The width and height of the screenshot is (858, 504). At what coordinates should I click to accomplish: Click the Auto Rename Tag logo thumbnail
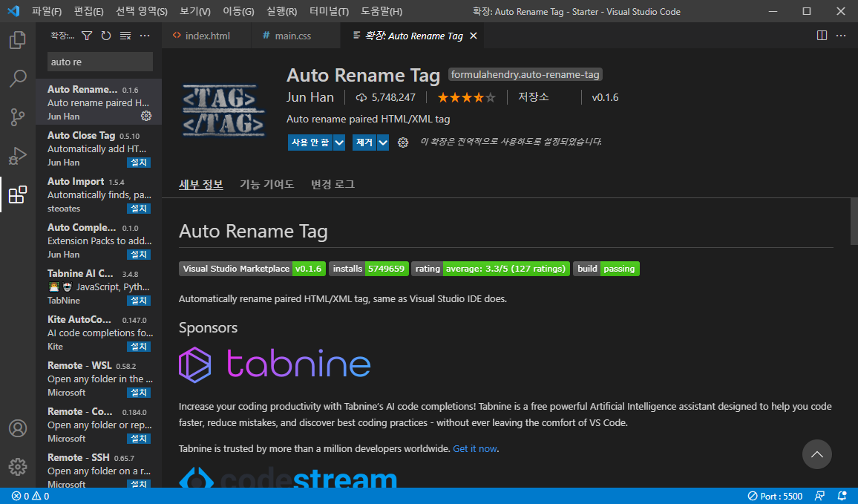[223, 110]
